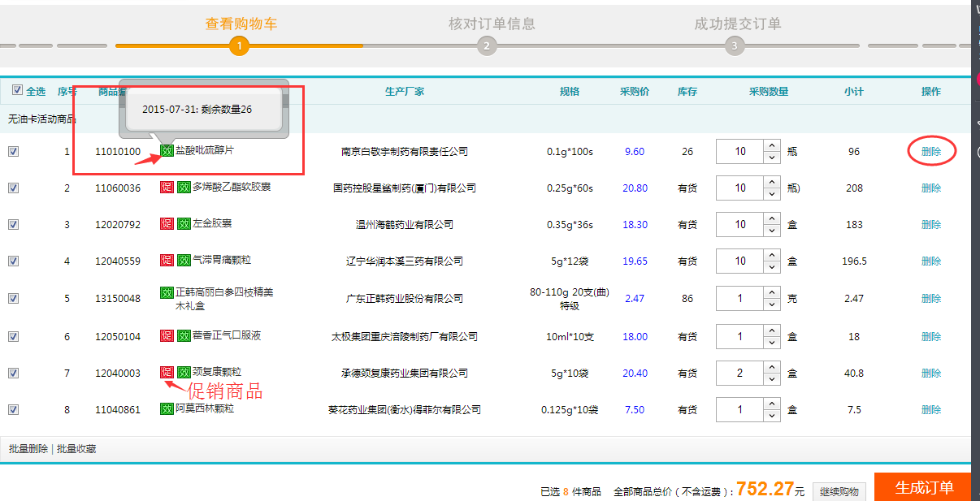This screenshot has width=980, height=501.
Task: Uncheck the checkbox for item 11060036
Action: [x=13, y=188]
